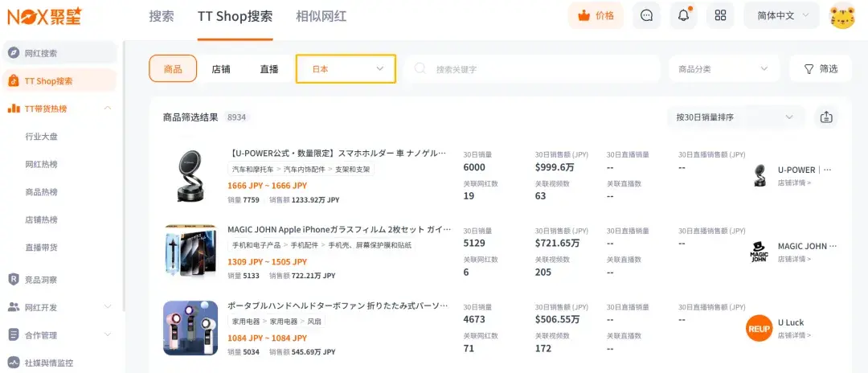Open 行业大盘 in the sidebar
This screenshot has height=373, width=868.
(41, 136)
